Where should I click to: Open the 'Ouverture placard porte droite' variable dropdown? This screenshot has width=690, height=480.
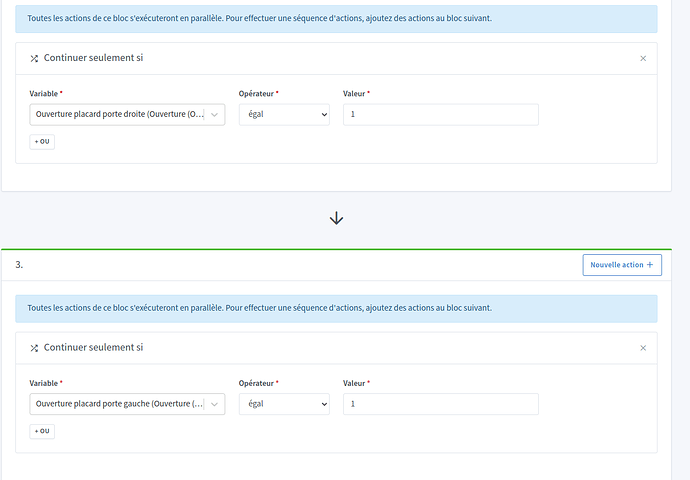tap(127, 115)
